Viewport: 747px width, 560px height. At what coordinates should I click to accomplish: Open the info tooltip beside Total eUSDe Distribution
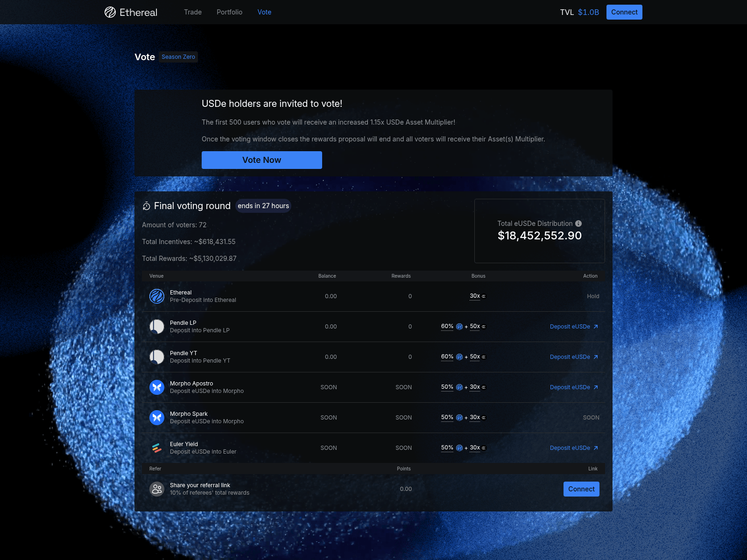[x=578, y=224]
